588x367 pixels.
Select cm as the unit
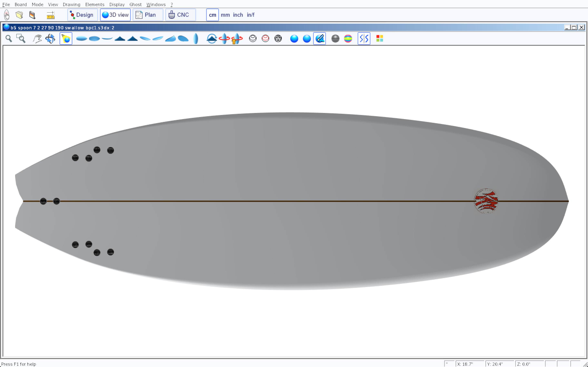(212, 15)
